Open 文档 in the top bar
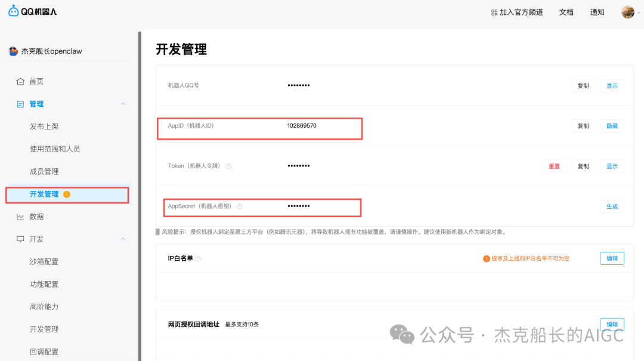Viewport: 644px width, 361px height. click(x=566, y=13)
